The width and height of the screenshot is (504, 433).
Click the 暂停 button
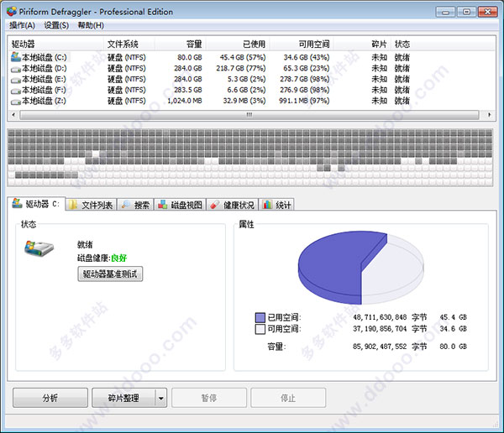point(209,398)
